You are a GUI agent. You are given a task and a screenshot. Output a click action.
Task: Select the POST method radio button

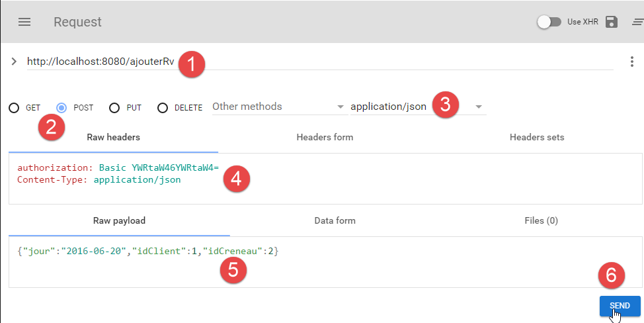62,107
